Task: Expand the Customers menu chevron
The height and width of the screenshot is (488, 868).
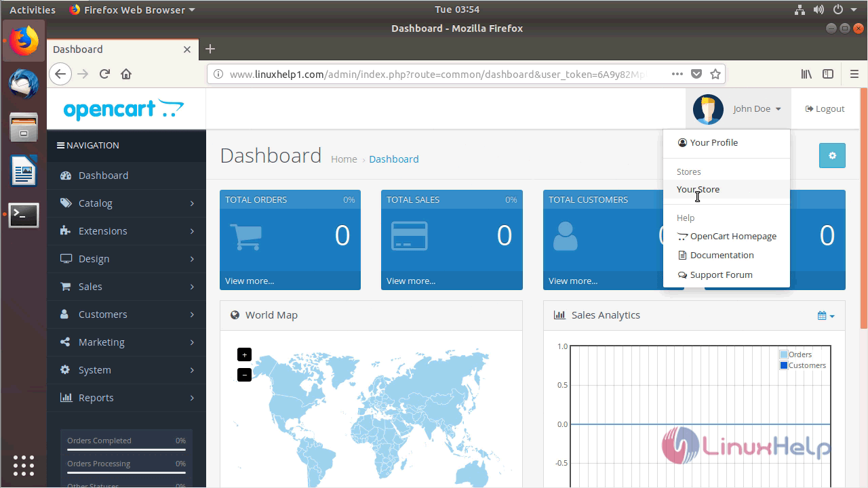Action: pyautogui.click(x=192, y=314)
